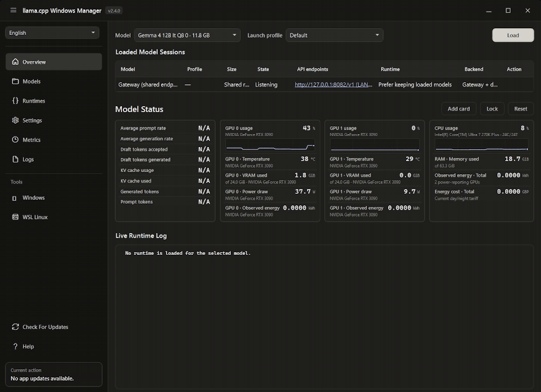Expand the Model selection dropdown
The image size is (541, 392).
[187, 35]
